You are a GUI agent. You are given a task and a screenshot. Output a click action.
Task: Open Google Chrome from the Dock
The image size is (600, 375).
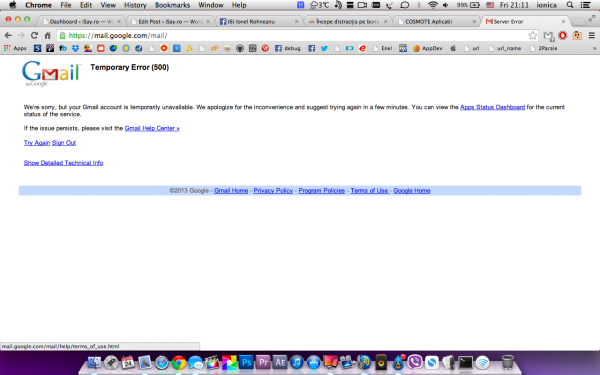pyautogui.click(x=179, y=362)
